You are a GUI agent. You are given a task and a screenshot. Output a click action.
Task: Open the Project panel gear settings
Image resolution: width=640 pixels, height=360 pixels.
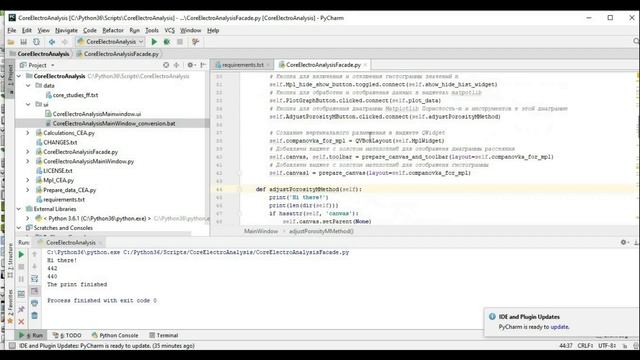click(x=190, y=65)
